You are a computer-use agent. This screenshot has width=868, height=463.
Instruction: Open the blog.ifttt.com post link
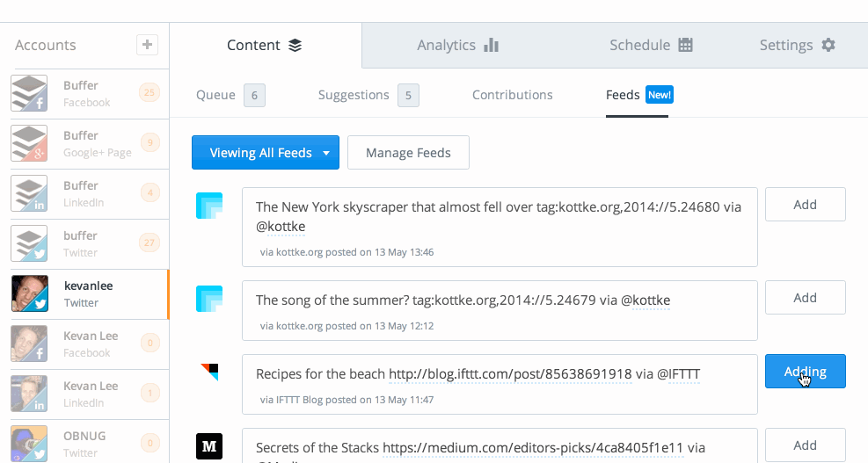point(510,374)
